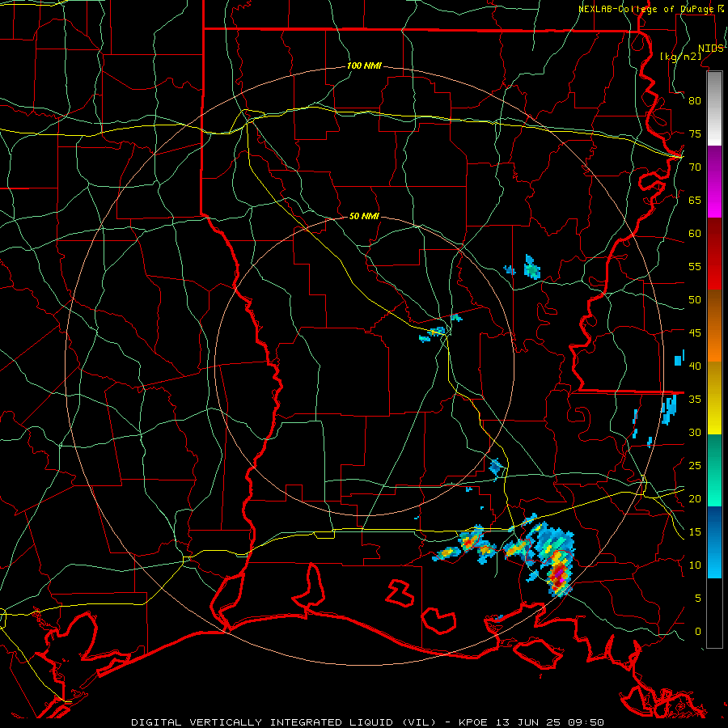
Task: Click the magenta core of the strongest storm
Action: [561, 579]
